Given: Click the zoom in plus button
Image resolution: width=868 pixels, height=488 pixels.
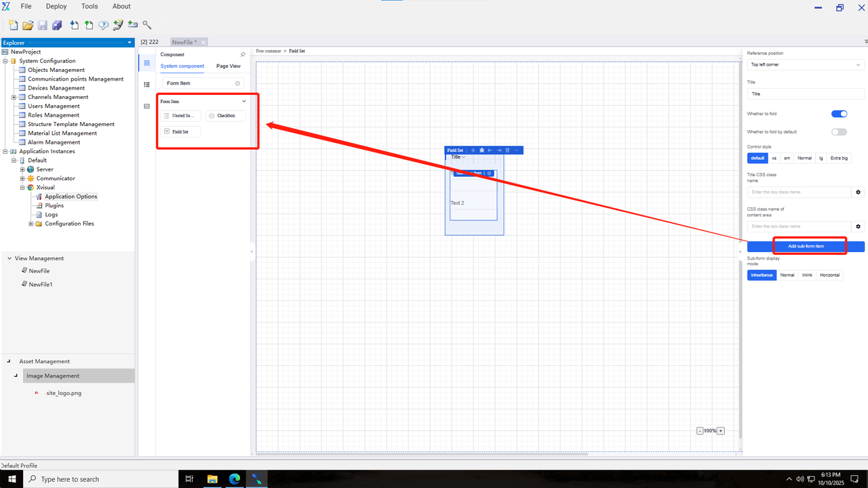Looking at the screenshot, I should pyautogui.click(x=721, y=430).
